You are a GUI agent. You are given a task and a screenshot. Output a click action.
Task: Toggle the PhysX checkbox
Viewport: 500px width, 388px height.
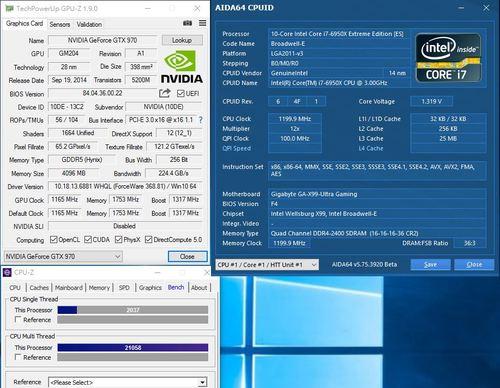click(x=118, y=239)
